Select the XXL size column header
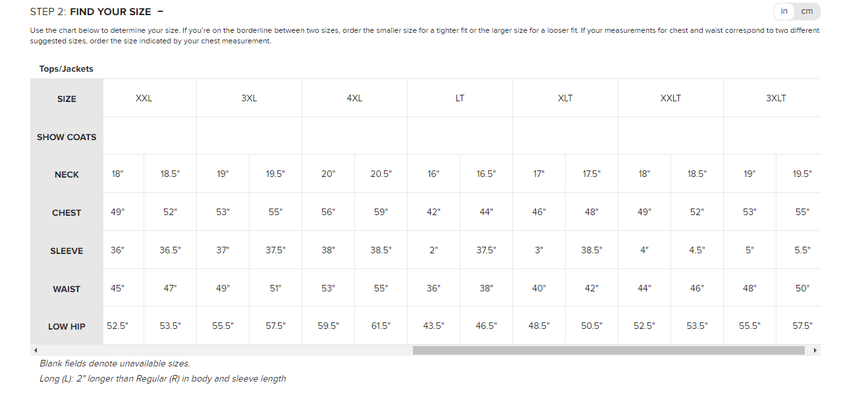The height and width of the screenshot is (400, 868). pos(144,98)
